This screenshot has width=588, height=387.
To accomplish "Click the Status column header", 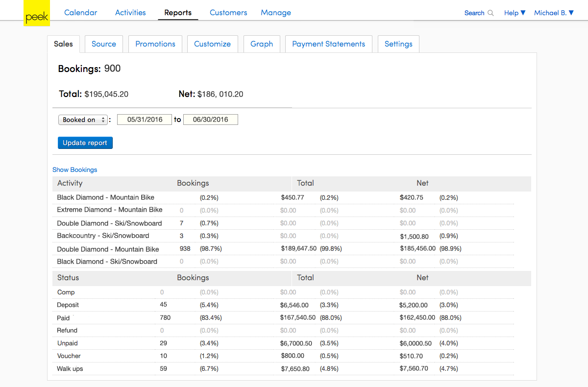I will point(68,278).
